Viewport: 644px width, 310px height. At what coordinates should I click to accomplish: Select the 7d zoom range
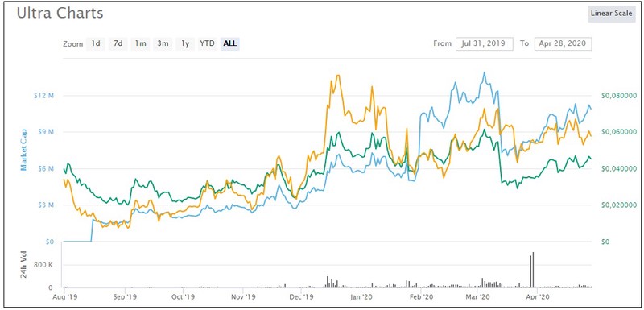point(118,43)
